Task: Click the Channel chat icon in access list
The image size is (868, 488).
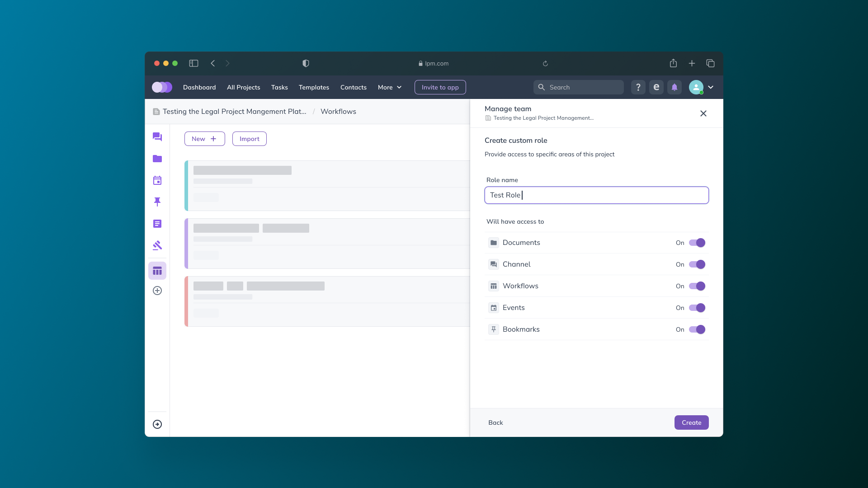Action: coord(494,264)
